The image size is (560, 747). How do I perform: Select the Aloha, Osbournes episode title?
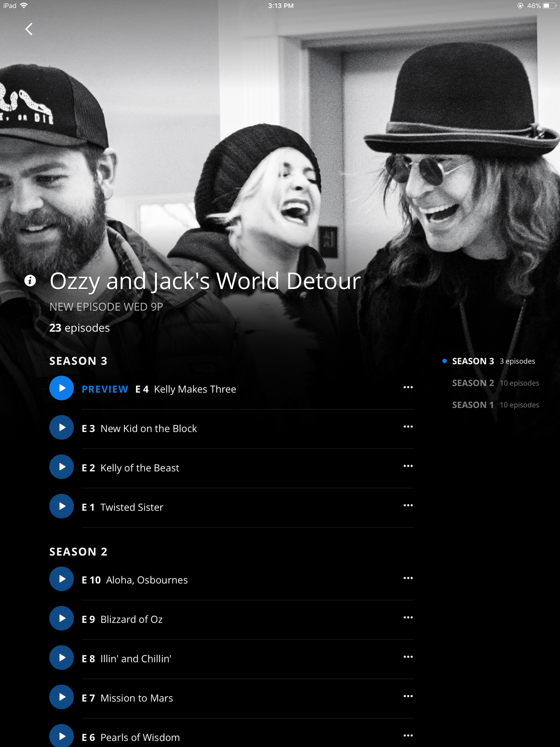[x=147, y=580]
